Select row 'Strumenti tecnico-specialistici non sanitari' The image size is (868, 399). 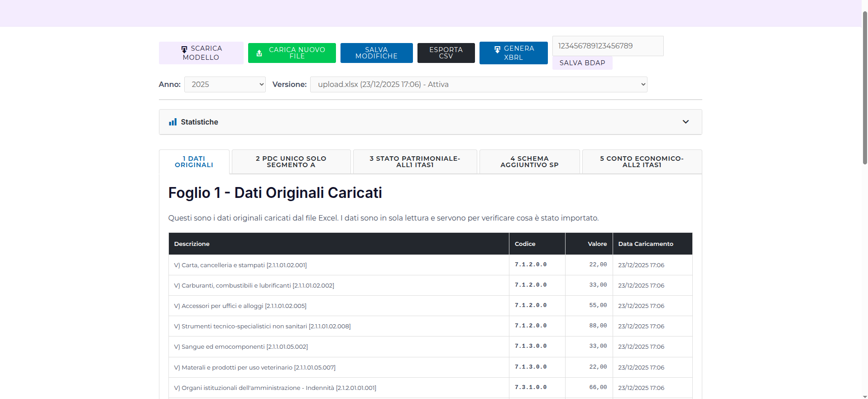(431, 326)
